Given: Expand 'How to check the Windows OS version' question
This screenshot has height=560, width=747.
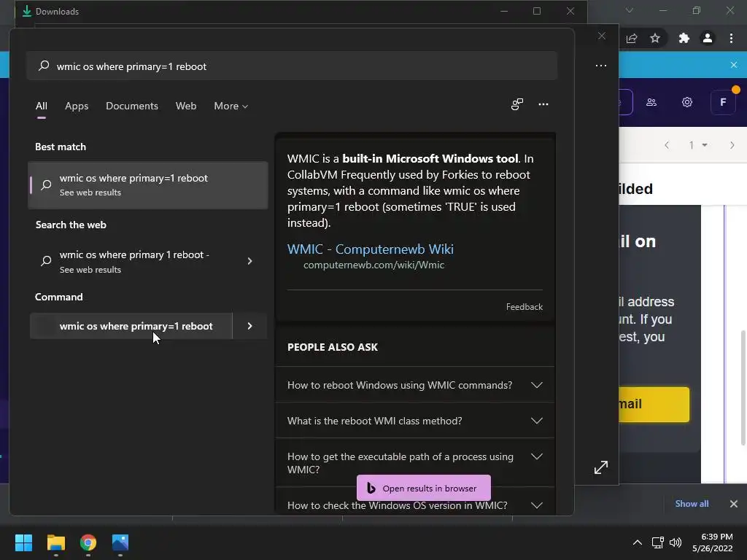Looking at the screenshot, I should tap(415, 505).
